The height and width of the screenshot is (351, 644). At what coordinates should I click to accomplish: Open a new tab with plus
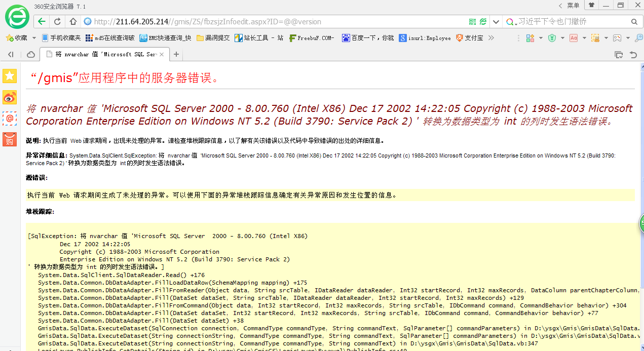coord(176,54)
